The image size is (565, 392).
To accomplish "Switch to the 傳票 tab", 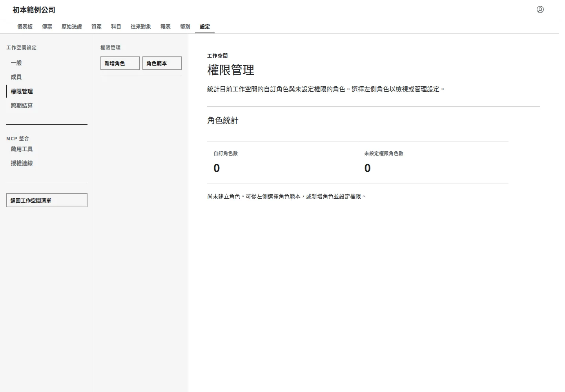I will [x=47, y=27].
